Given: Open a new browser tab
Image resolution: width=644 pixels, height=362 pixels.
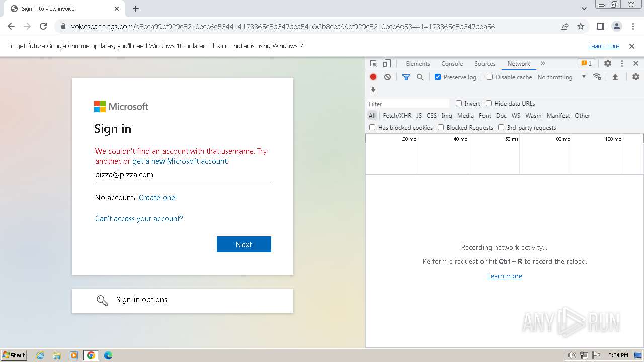Looking at the screenshot, I should pyautogui.click(x=136, y=9).
